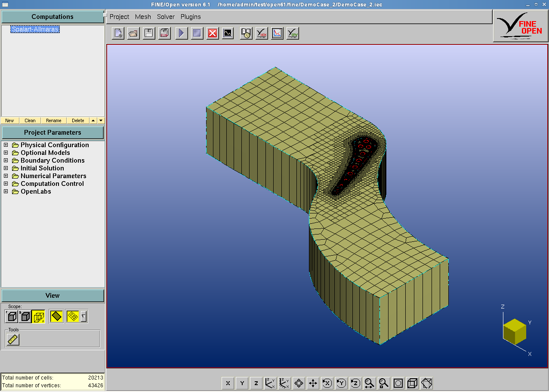Expand the OpenLabs node
The height and width of the screenshot is (392, 549).
(x=6, y=191)
